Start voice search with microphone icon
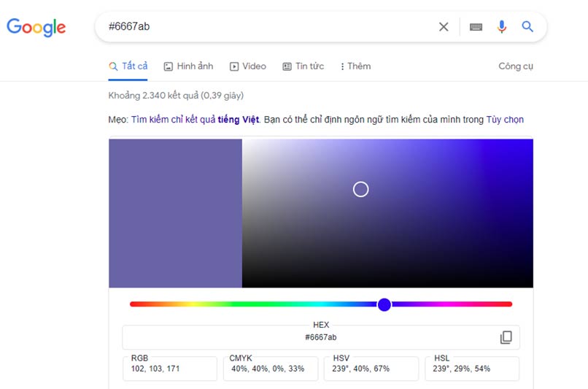The width and height of the screenshot is (588, 389). 502,27
